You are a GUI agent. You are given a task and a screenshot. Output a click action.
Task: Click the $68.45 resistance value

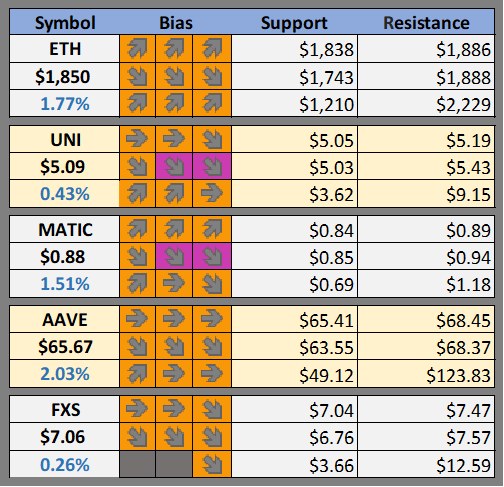pos(463,320)
